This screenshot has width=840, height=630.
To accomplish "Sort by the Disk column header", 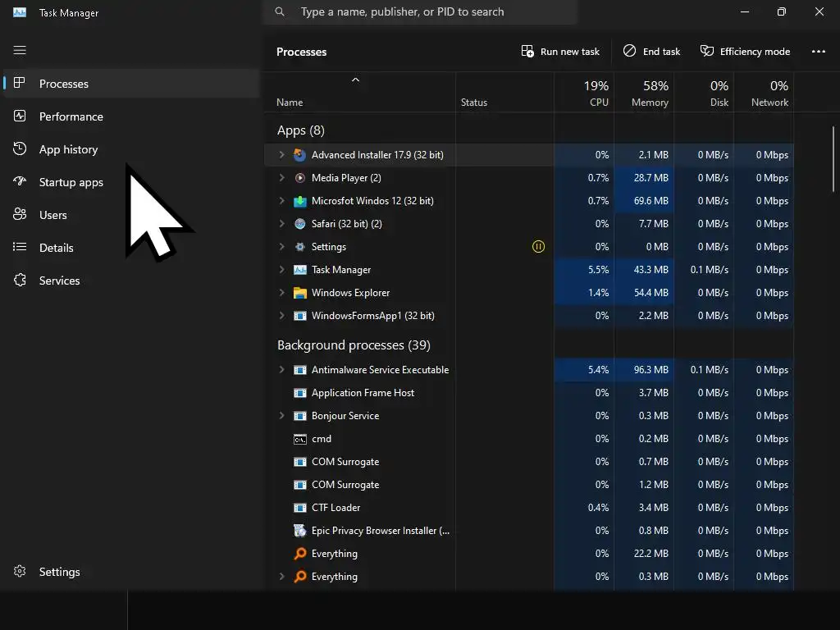I will click(x=704, y=92).
